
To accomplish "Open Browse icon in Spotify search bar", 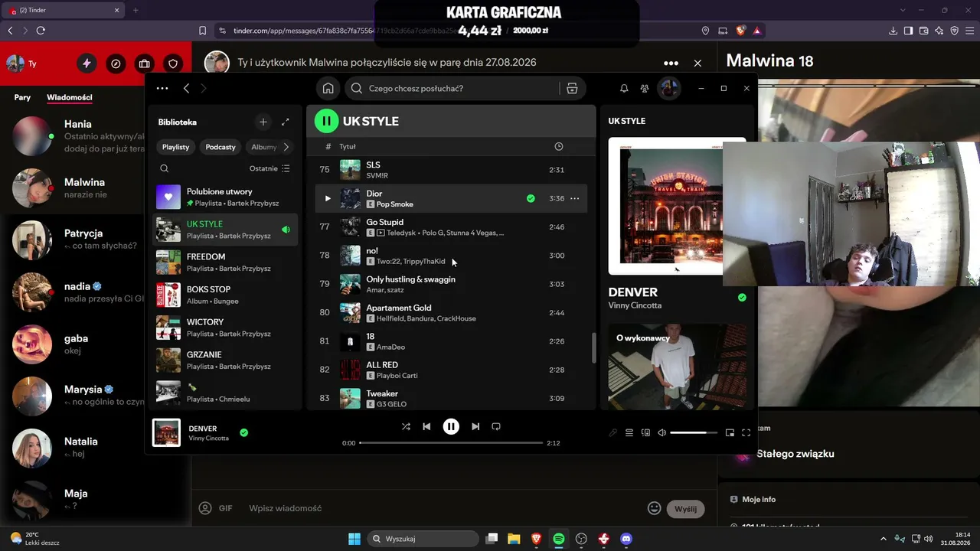I will (x=572, y=88).
